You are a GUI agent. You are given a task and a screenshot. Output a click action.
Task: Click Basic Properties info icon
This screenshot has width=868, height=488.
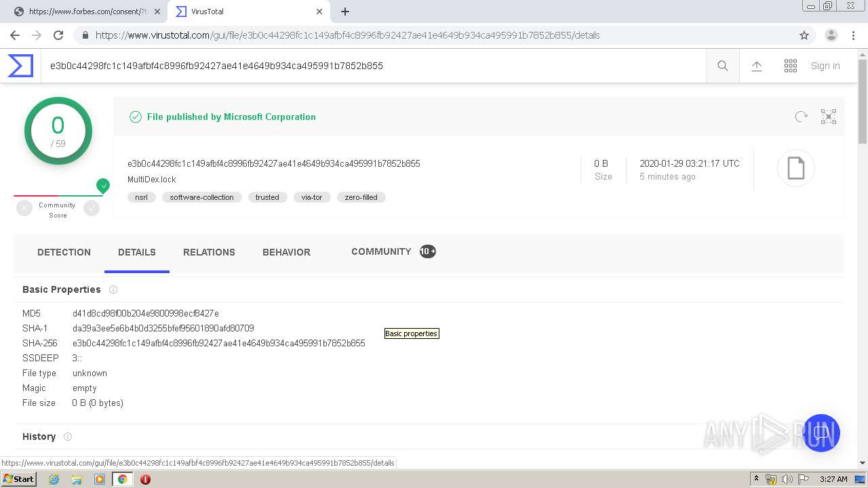click(x=113, y=289)
